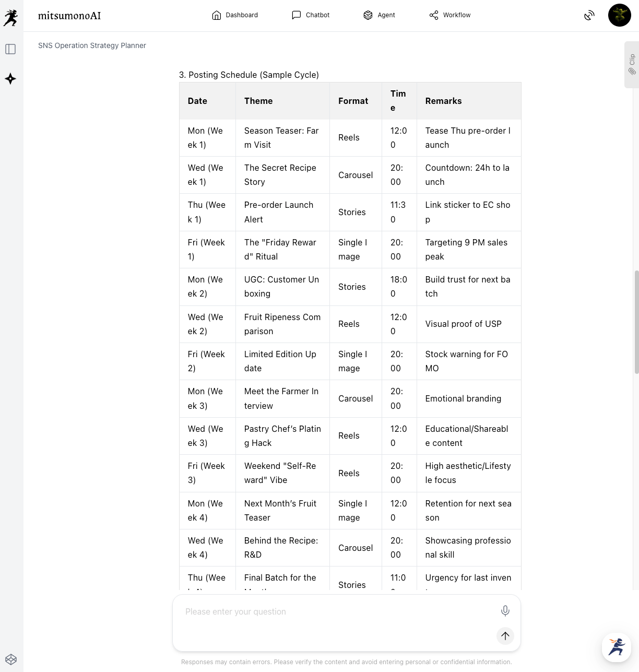Click the sparkle star sidebar icon
639x672 pixels.
pyautogui.click(x=10, y=79)
